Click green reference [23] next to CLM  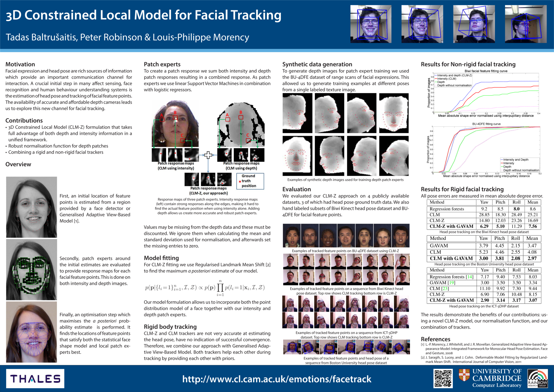445,288
